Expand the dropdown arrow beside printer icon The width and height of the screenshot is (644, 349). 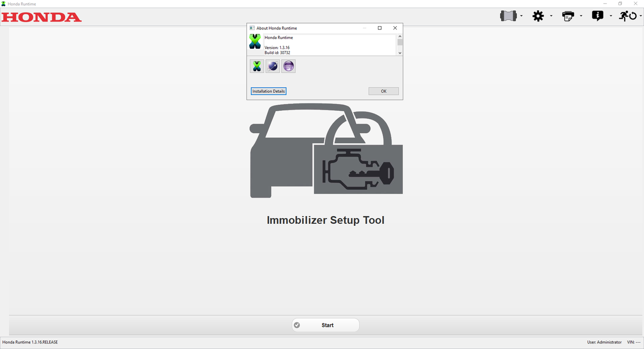point(581,16)
